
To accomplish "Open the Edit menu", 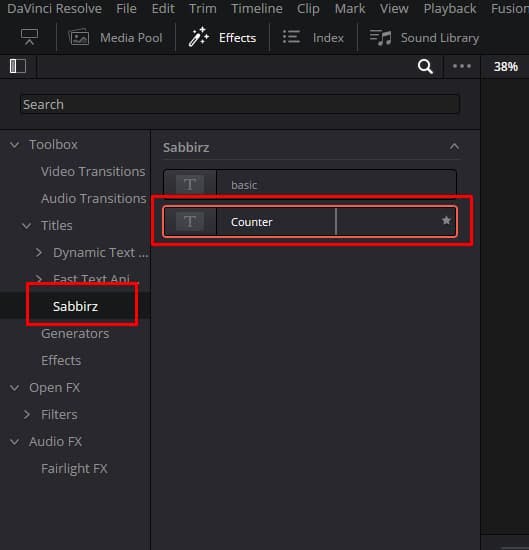I will (x=163, y=8).
